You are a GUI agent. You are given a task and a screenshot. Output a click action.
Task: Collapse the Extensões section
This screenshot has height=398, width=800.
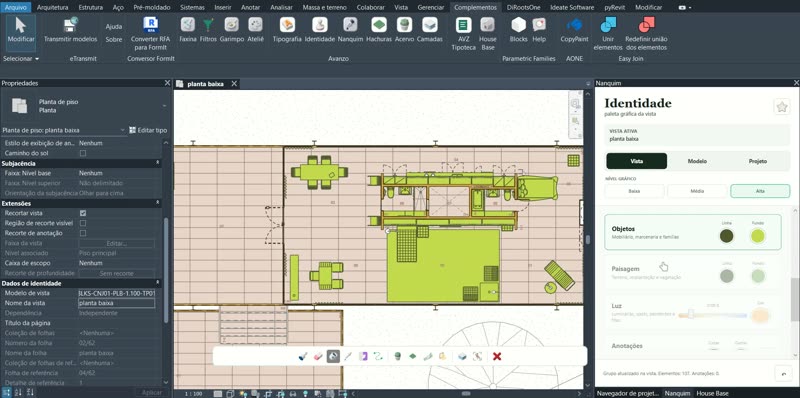[158, 203]
